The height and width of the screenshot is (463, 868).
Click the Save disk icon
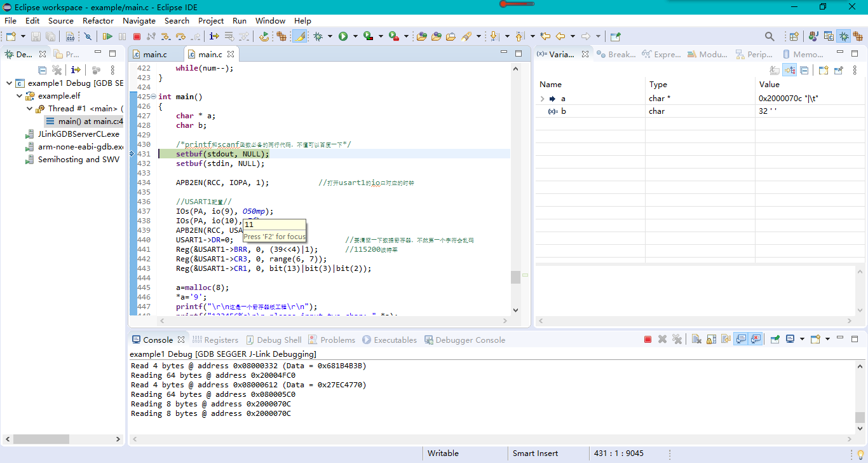pos(35,36)
